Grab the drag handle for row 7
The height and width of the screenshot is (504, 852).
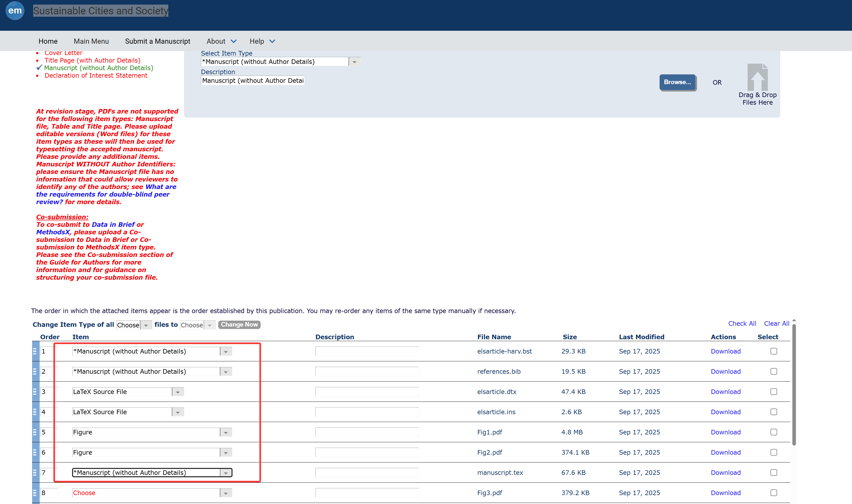pos(35,472)
